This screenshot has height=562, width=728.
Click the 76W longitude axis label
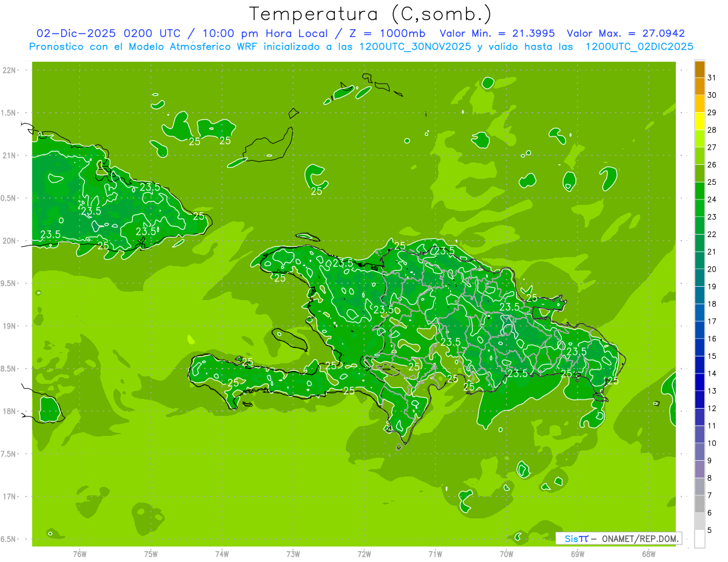click(79, 554)
